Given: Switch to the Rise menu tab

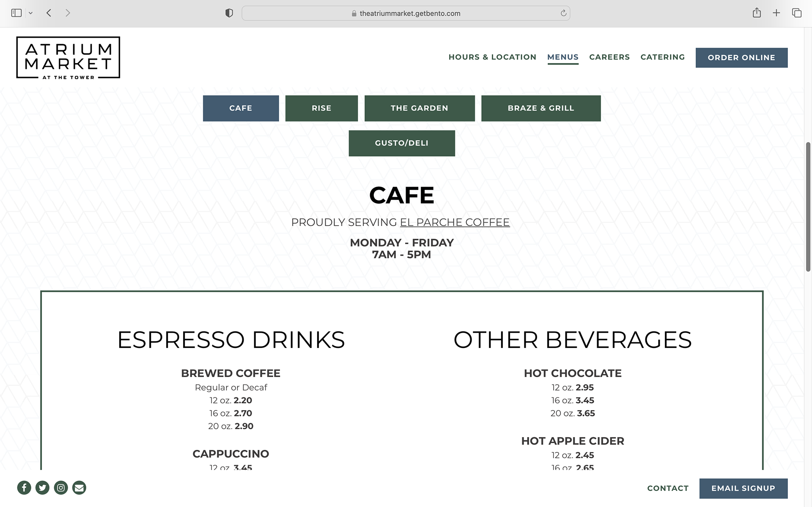Looking at the screenshot, I should (x=321, y=108).
